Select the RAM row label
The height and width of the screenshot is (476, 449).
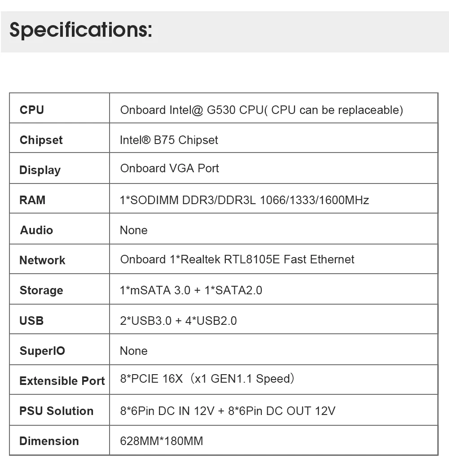pos(32,200)
